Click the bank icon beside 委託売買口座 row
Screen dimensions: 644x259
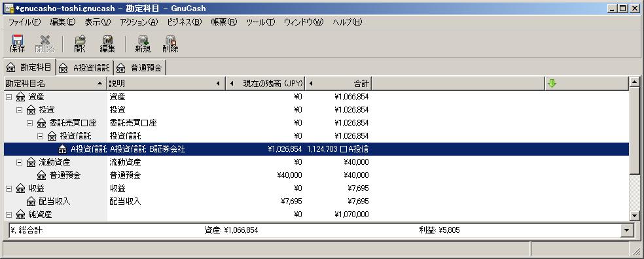pyautogui.click(x=42, y=123)
